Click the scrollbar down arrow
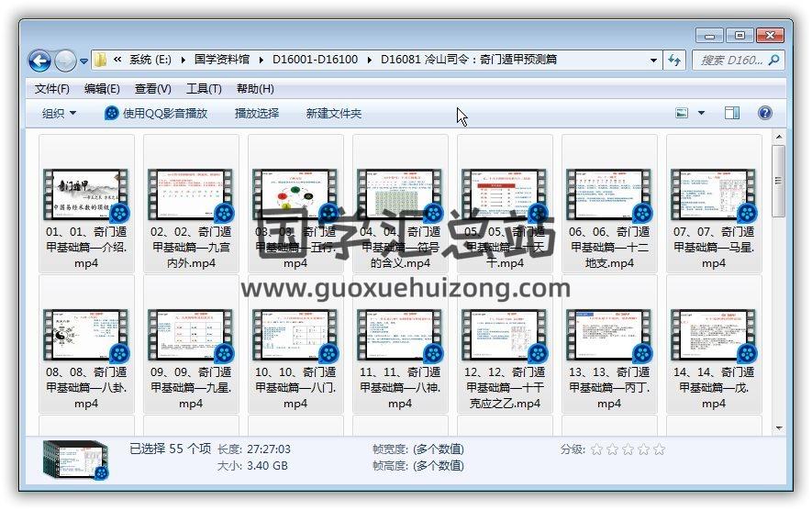This screenshot has height=510, width=812. [778, 428]
